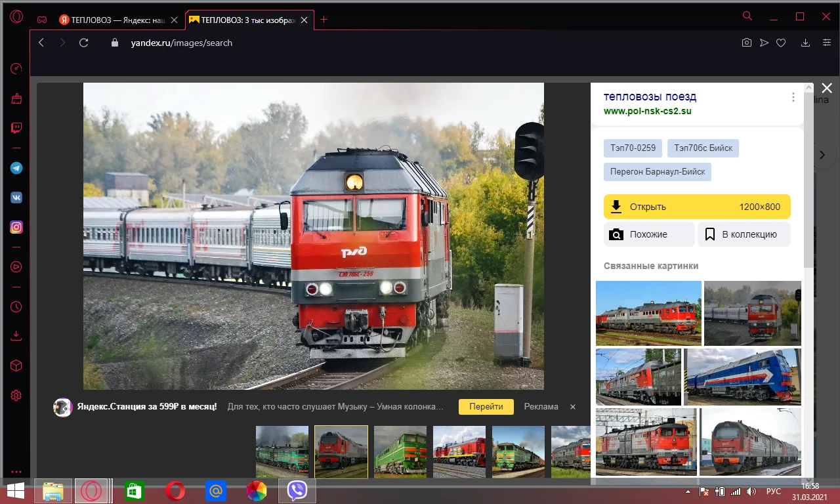840x504 pixels.
Task: Open VK panel in the sidebar
Action: [x=16, y=197]
